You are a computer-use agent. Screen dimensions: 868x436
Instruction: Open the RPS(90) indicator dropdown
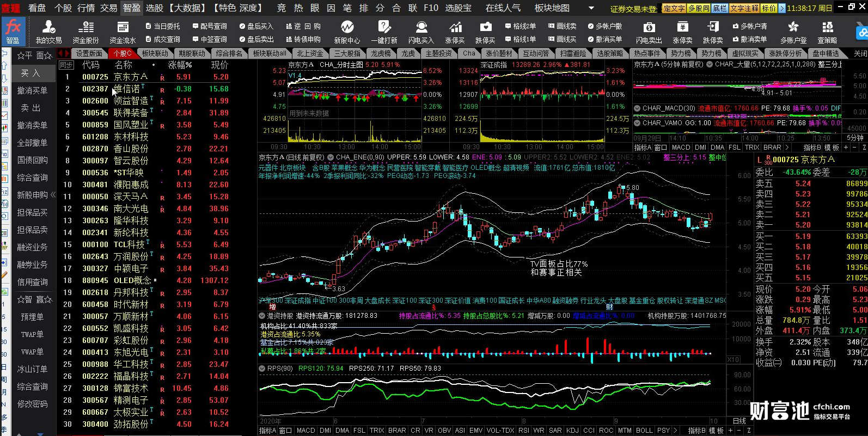pyautogui.click(x=262, y=369)
